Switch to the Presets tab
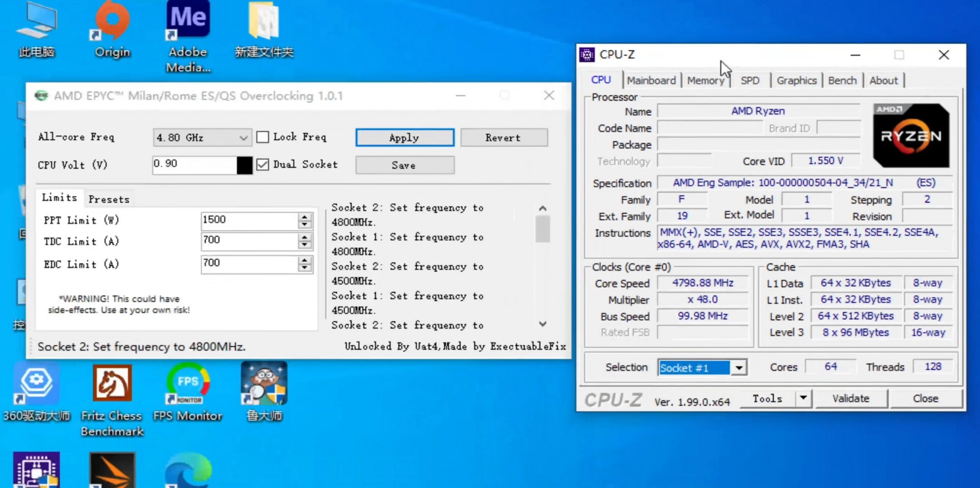 pyautogui.click(x=109, y=199)
